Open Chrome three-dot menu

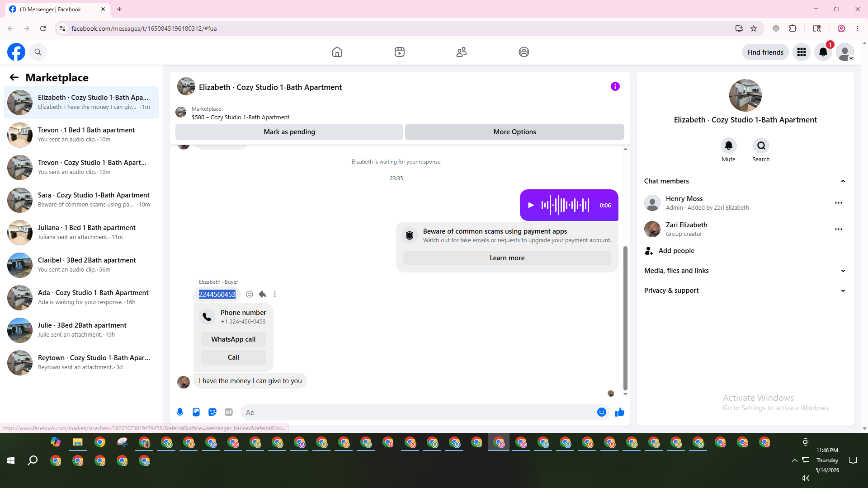tap(858, 28)
